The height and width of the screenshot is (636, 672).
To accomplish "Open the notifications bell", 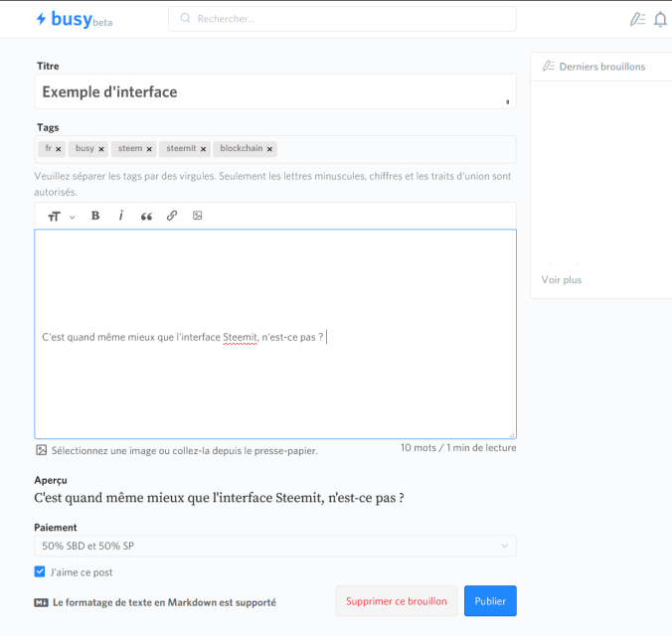I will pyautogui.click(x=660, y=19).
